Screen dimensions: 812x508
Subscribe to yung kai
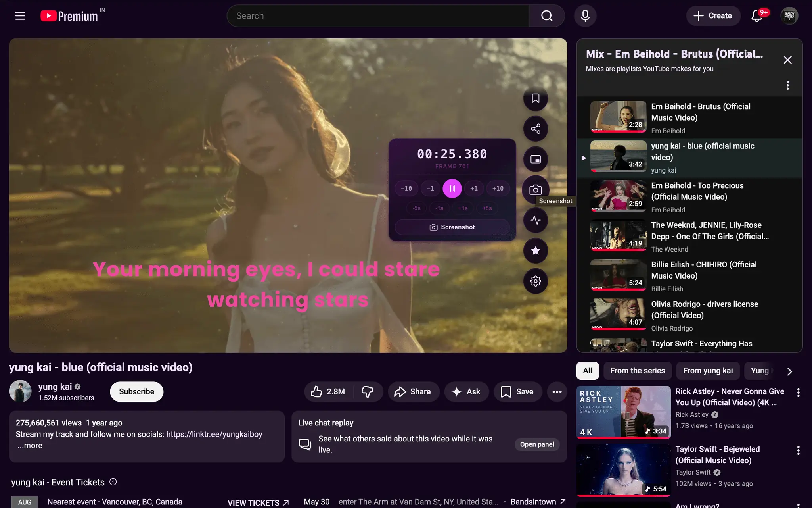136,392
